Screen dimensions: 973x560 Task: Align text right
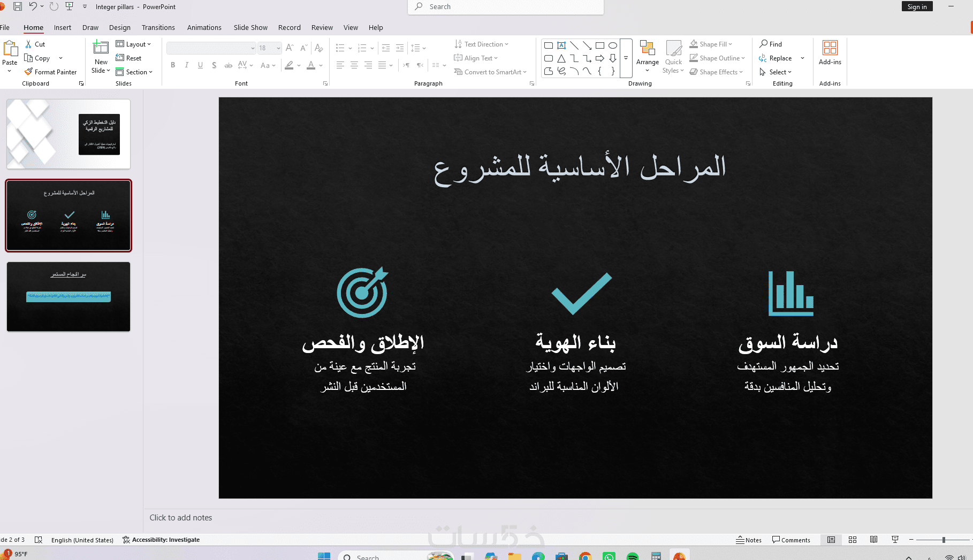pos(368,65)
